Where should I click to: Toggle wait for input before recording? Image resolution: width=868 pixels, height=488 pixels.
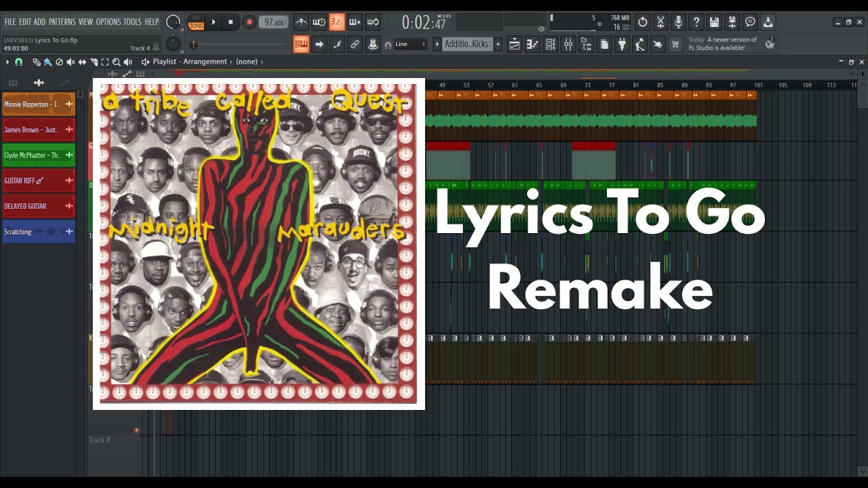tap(319, 22)
